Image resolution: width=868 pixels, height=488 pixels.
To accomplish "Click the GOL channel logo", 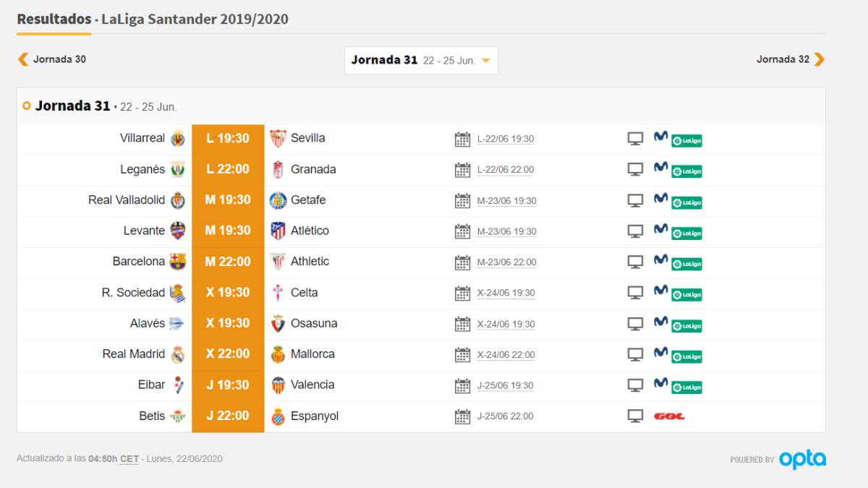I will click(x=669, y=416).
